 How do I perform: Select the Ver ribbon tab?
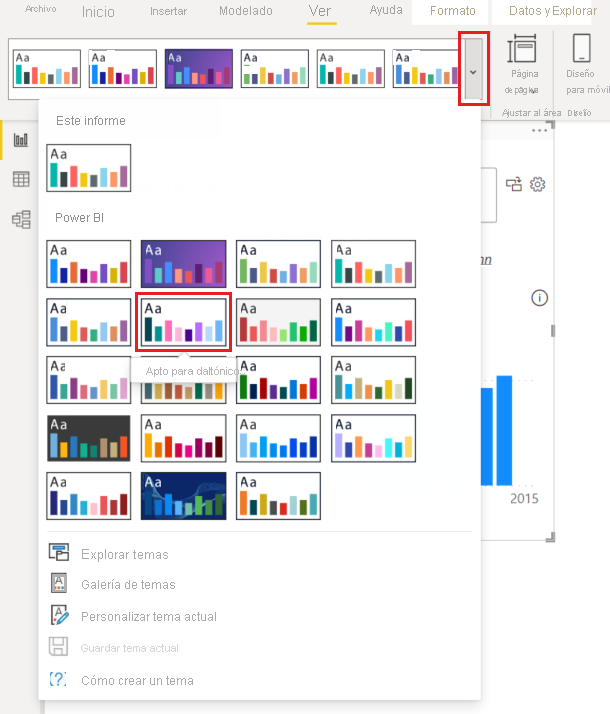point(320,11)
